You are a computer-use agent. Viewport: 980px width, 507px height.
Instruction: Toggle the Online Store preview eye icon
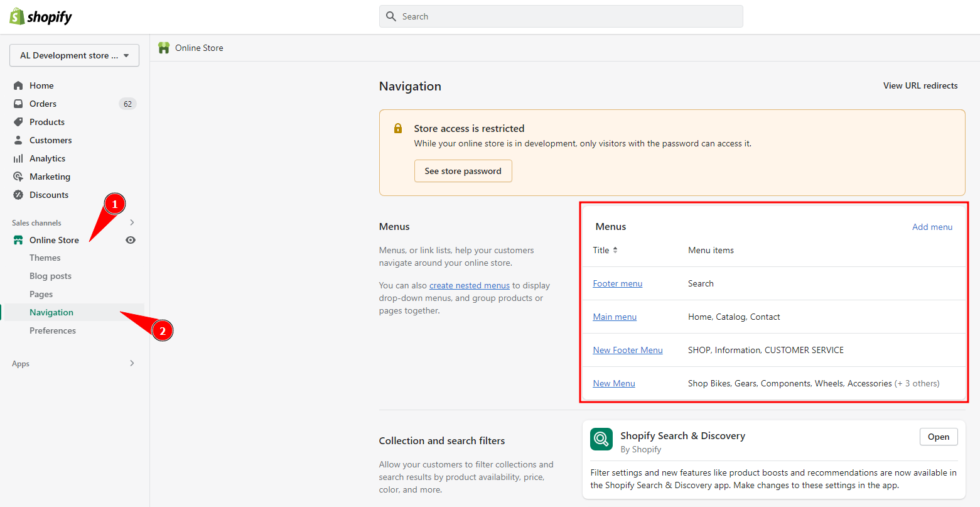[x=130, y=239]
